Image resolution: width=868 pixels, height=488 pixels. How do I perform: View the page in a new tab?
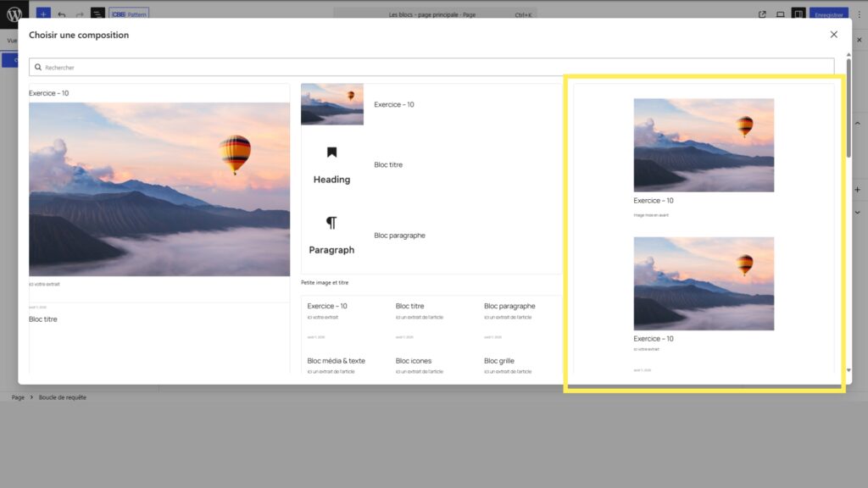[x=762, y=14]
